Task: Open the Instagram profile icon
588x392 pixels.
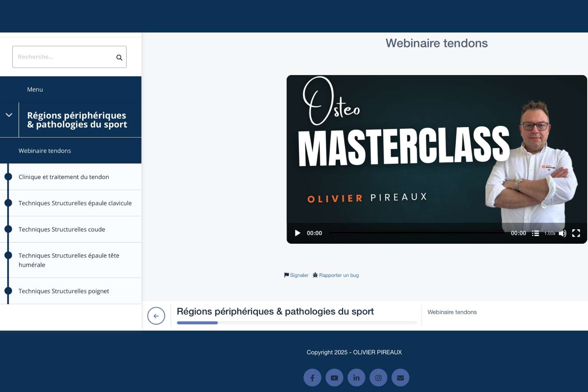Action: [x=378, y=378]
